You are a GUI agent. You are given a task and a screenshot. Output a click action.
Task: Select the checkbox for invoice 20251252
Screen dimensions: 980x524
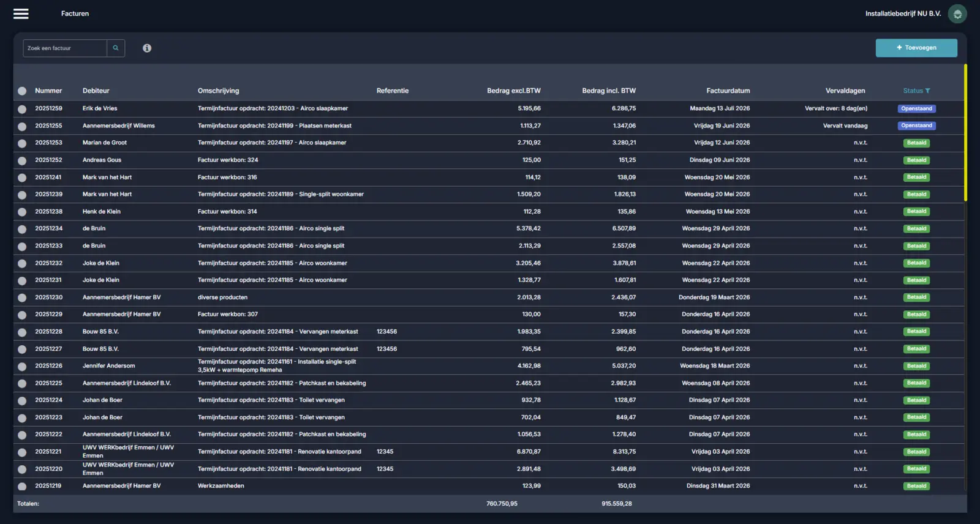[x=22, y=160]
